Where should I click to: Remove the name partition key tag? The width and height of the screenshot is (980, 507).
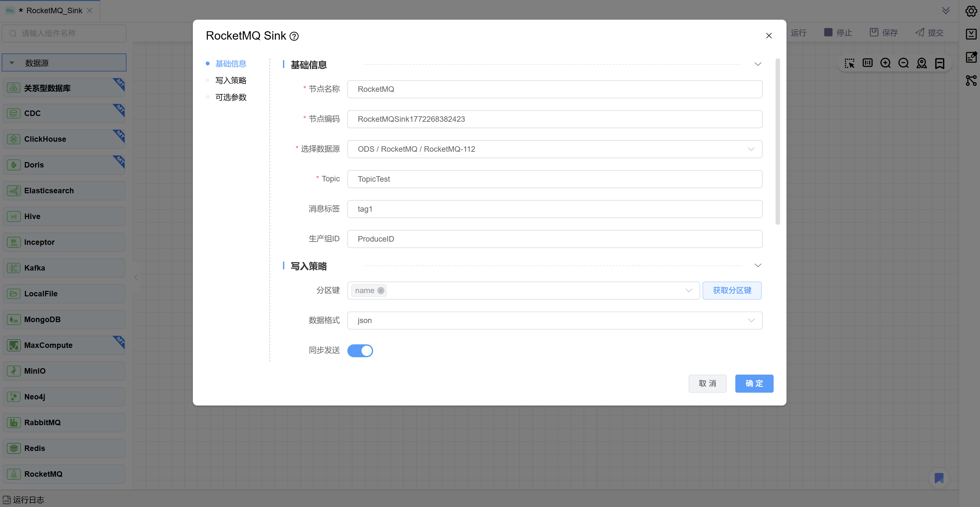pyautogui.click(x=381, y=291)
